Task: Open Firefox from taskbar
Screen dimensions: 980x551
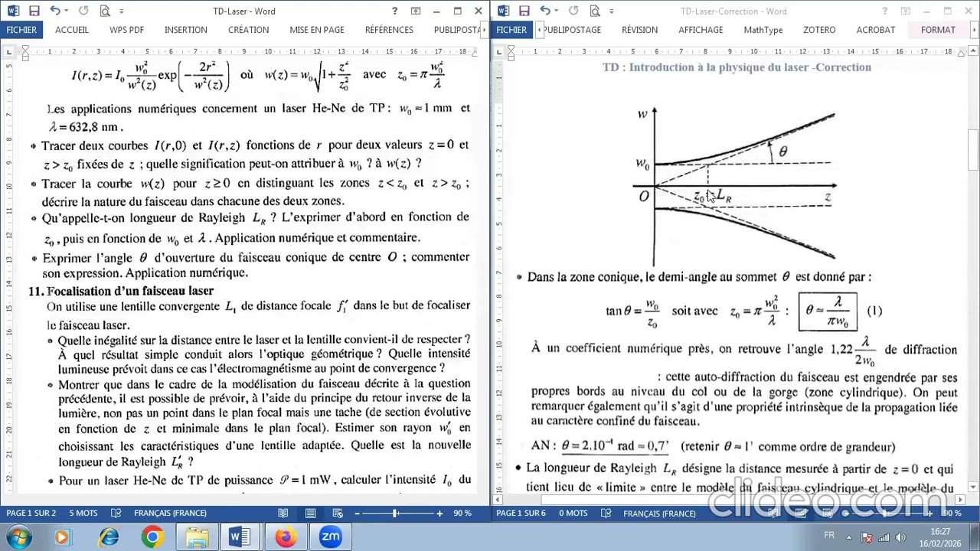Action: [x=286, y=537]
